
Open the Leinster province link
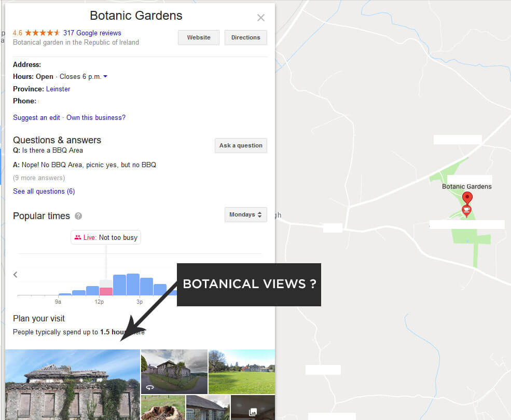(58, 89)
